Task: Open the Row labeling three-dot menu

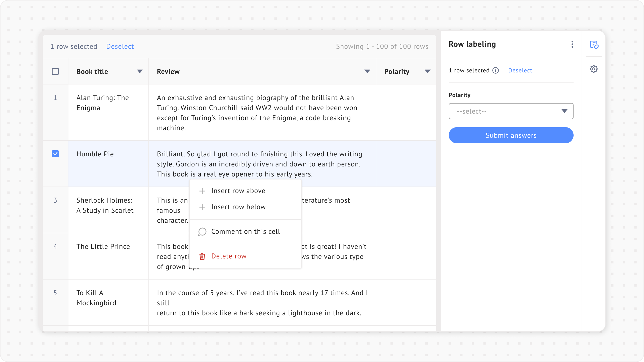Action: pos(572,44)
